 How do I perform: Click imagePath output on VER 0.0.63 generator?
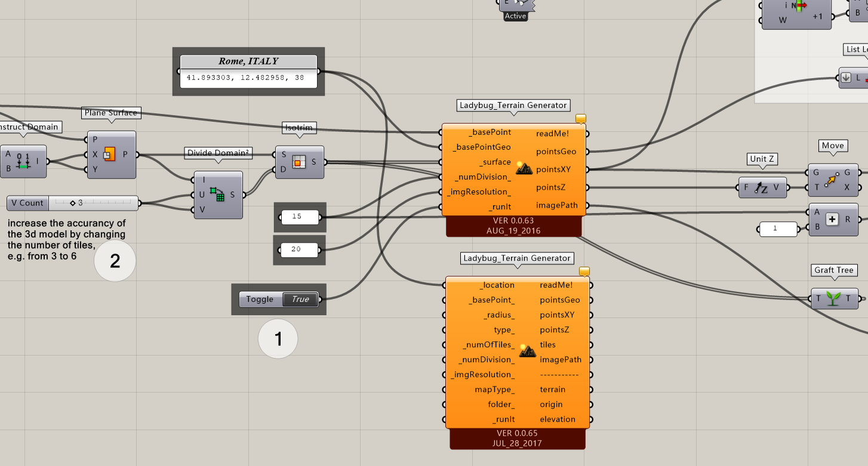click(x=557, y=205)
